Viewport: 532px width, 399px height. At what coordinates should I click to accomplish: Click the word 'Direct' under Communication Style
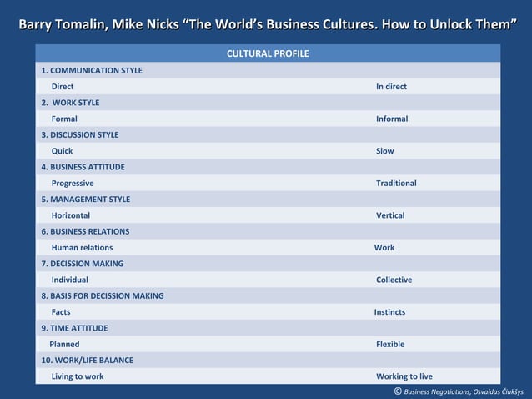coord(63,87)
